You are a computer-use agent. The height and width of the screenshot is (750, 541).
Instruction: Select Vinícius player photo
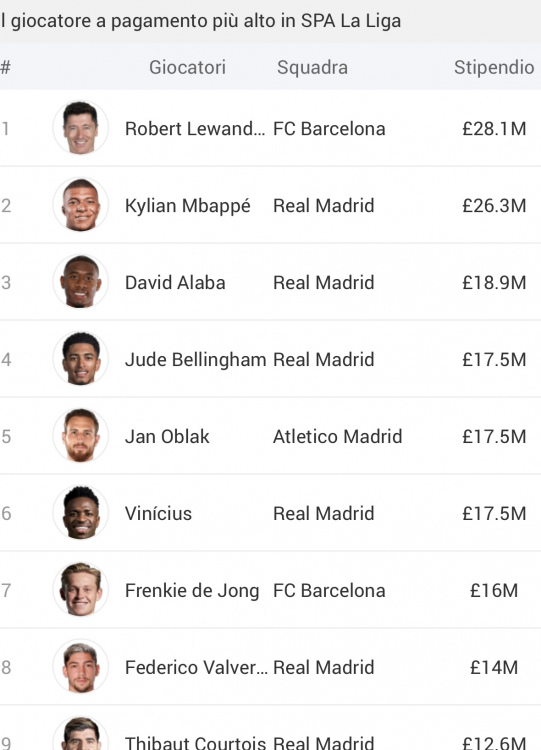point(80,513)
